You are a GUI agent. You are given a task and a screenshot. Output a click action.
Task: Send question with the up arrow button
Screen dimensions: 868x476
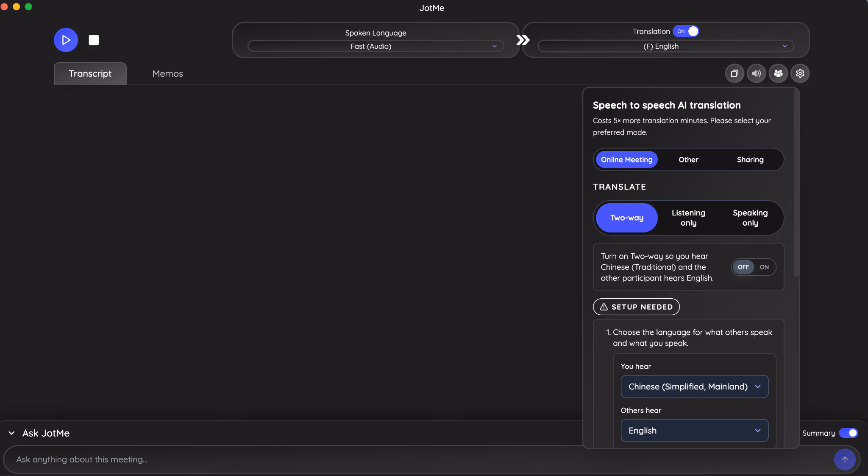coord(845,459)
